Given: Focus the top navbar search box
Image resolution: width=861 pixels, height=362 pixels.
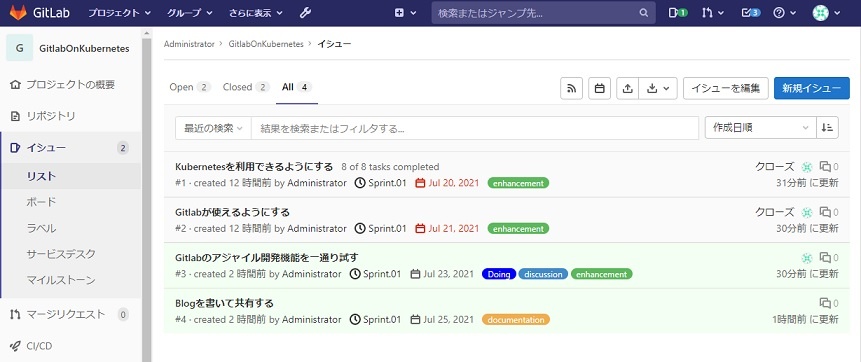Looking at the screenshot, I should pyautogui.click(x=544, y=13).
